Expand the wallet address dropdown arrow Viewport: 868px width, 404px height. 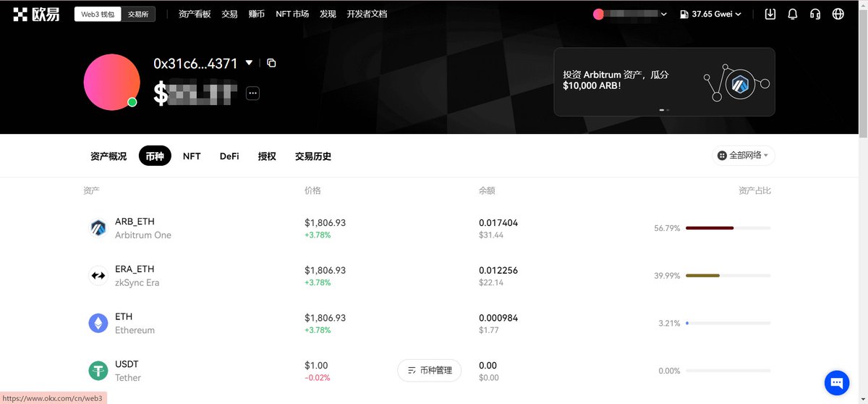tap(250, 63)
